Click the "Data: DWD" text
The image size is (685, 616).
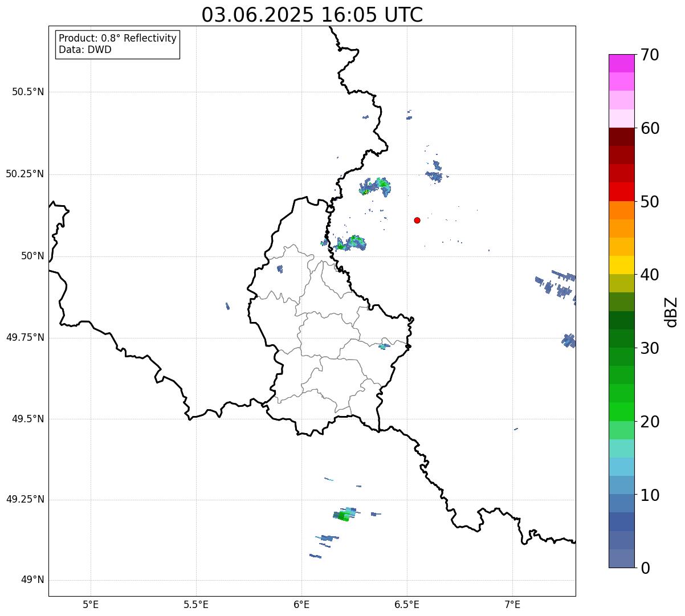point(85,50)
